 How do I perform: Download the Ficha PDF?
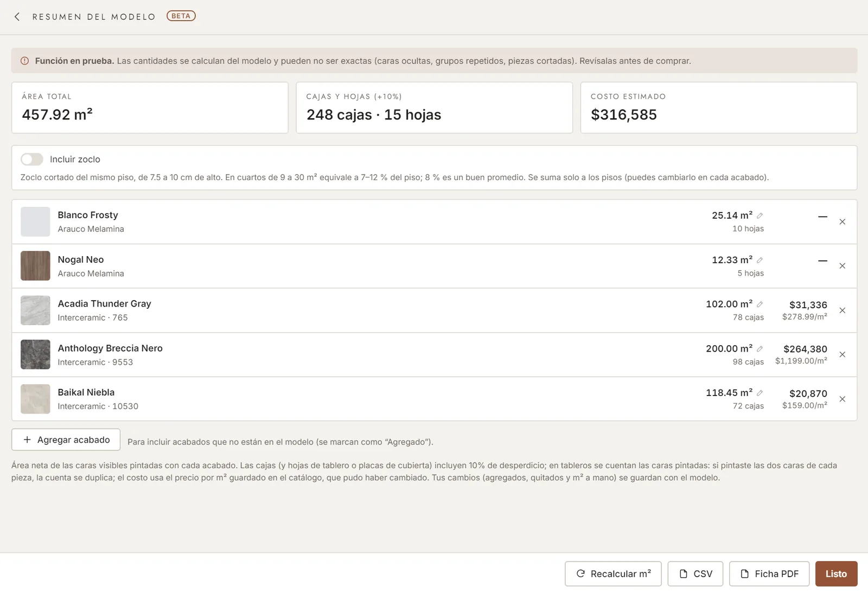point(769,573)
